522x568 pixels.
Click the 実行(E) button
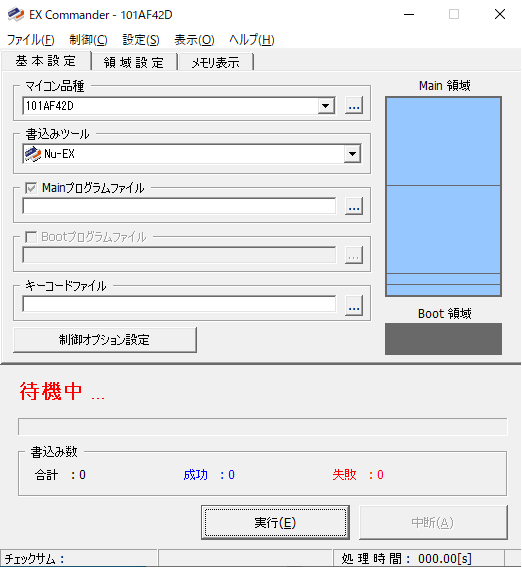[x=275, y=522]
